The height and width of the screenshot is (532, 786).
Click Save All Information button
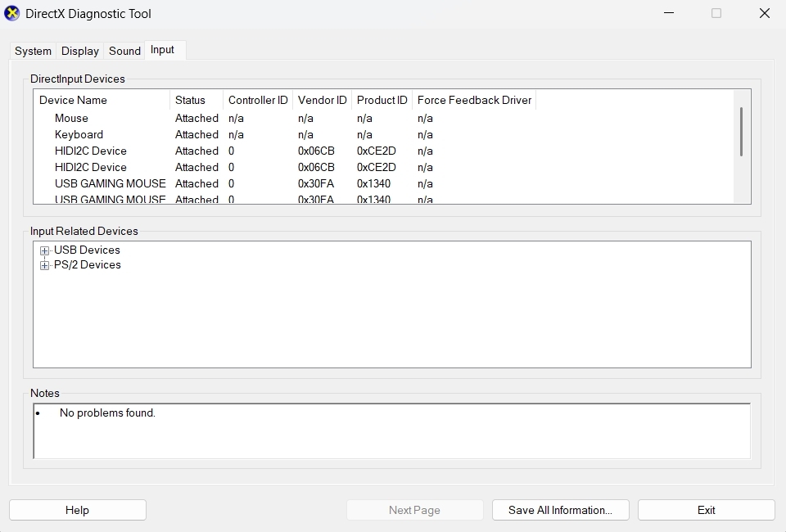(x=560, y=510)
